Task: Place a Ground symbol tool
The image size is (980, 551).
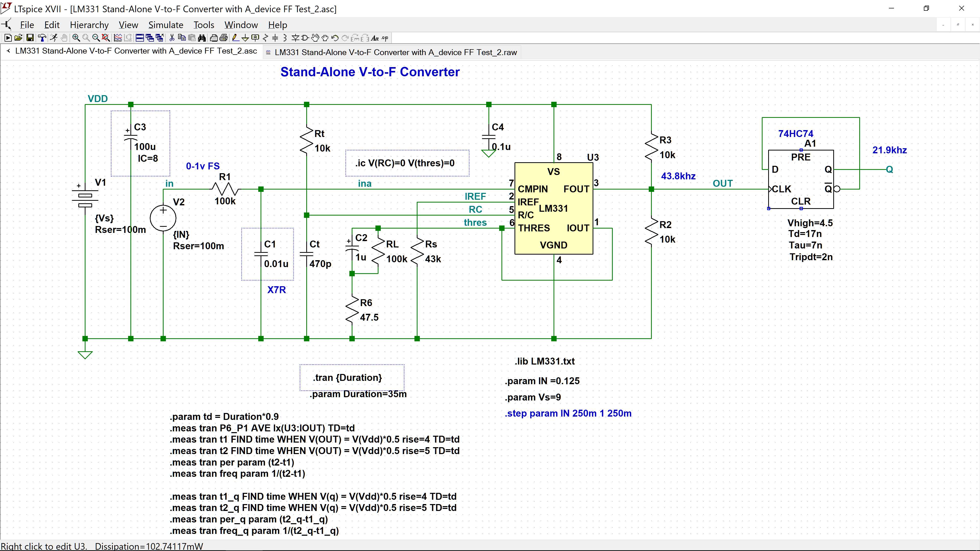Action: (245, 38)
